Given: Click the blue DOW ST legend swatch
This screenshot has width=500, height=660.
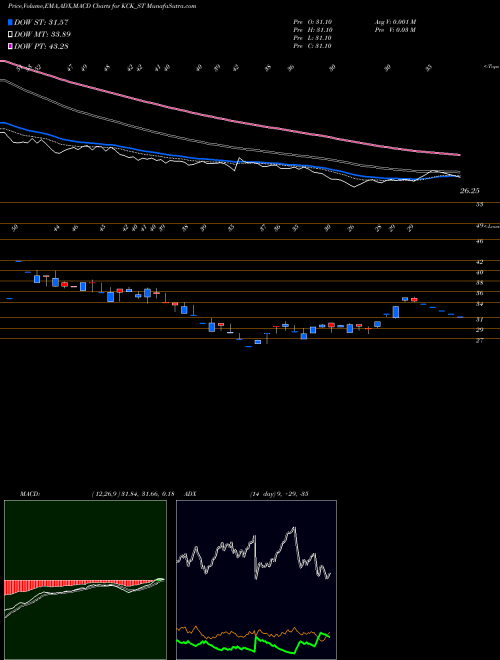Looking at the screenshot, I should [x=10, y=22].
